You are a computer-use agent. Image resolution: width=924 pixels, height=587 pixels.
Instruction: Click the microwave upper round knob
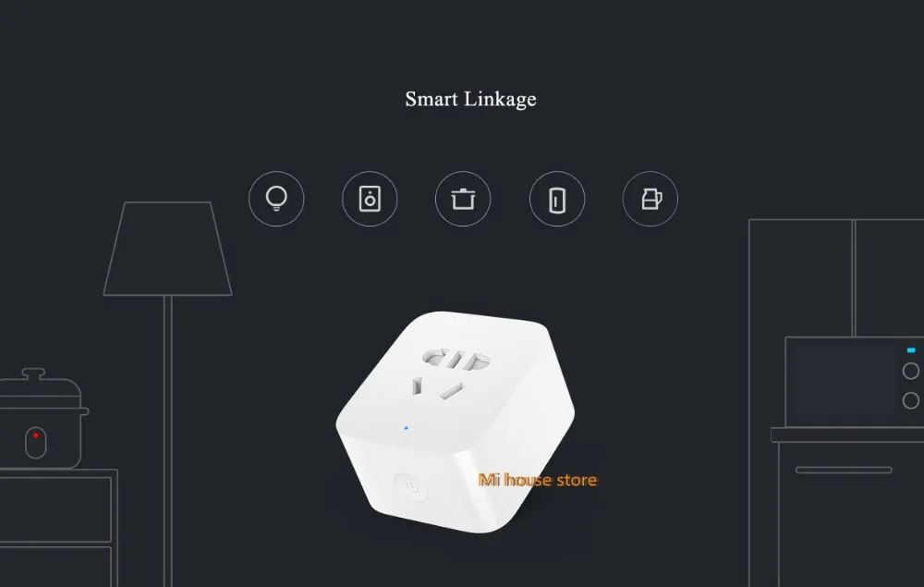(x=910, y=371)
